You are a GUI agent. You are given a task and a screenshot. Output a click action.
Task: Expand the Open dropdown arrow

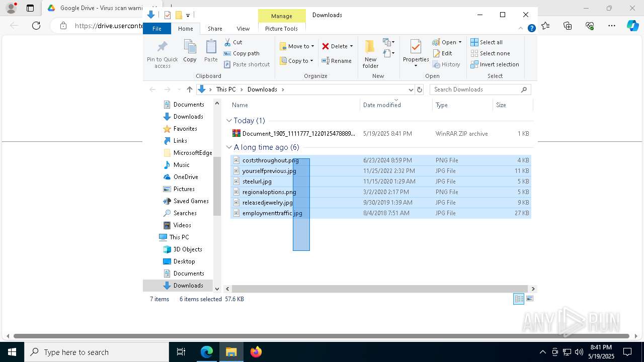[x=460, y=42]
